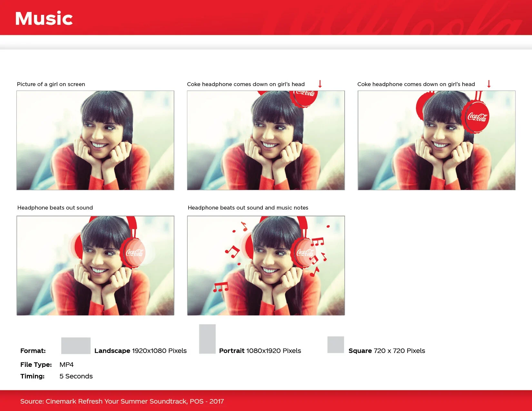The width and height of the screenshot is (532, 411).
Task: Click the 'Format:' label
Action: 33,351
